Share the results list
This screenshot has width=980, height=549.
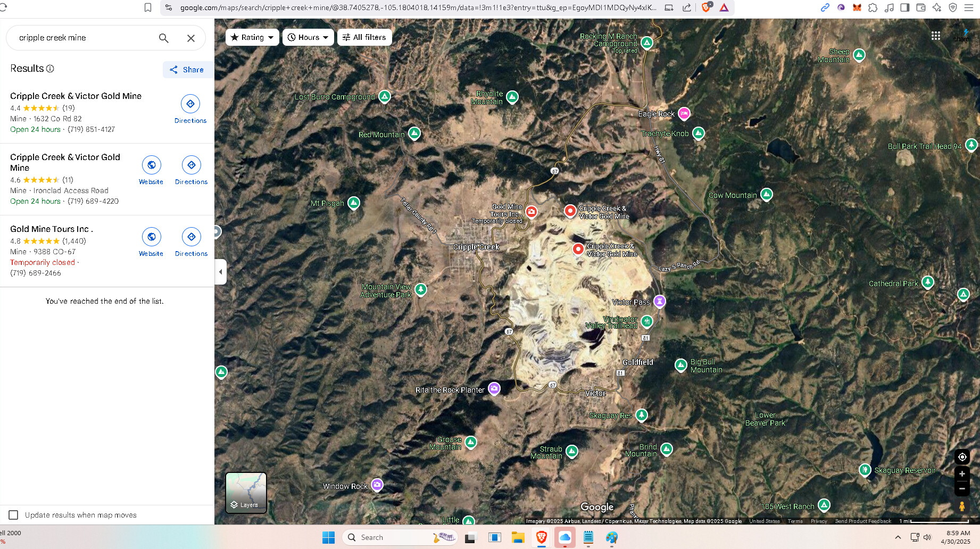click(x=187, y=70)
